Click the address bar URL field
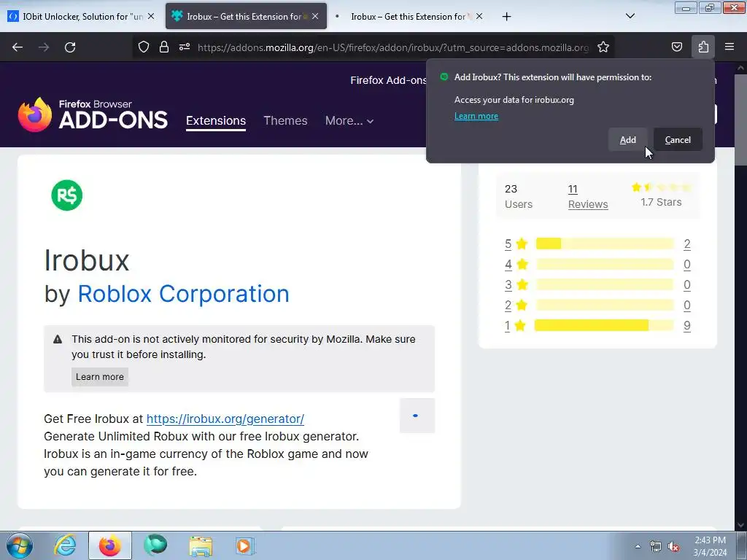Image resolution: width=747 pixels, height=560 pixels. (392, 47)
